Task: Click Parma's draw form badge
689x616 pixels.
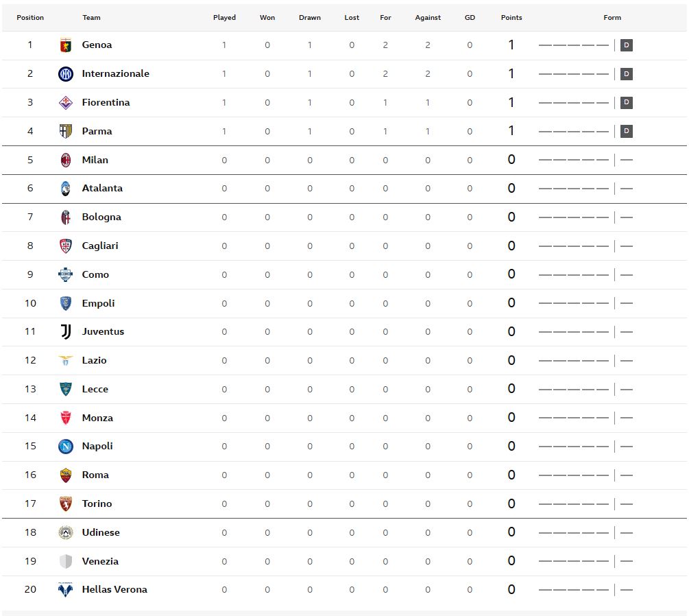Action: point(626,131)
